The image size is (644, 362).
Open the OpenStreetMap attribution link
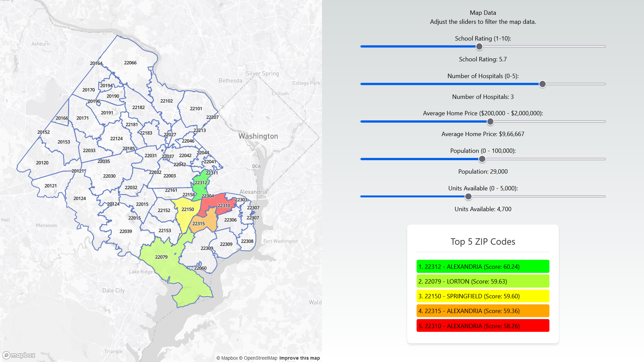coord(258,358)
